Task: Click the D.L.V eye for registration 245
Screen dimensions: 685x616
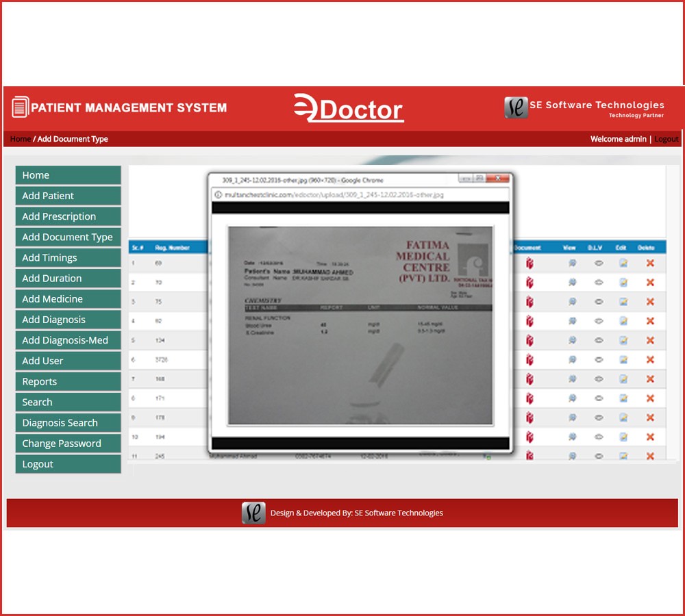Action: click(x=599, y=457)
